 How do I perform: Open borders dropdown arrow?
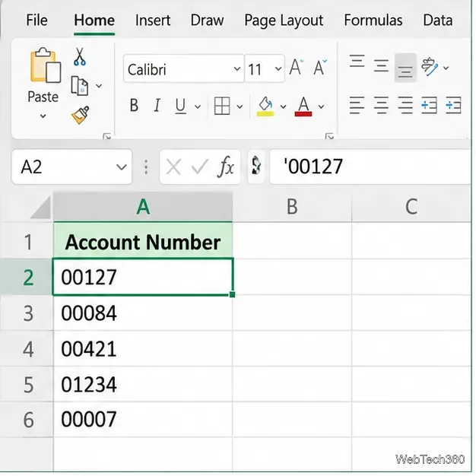pyautogui.click(x=240, y=107)
